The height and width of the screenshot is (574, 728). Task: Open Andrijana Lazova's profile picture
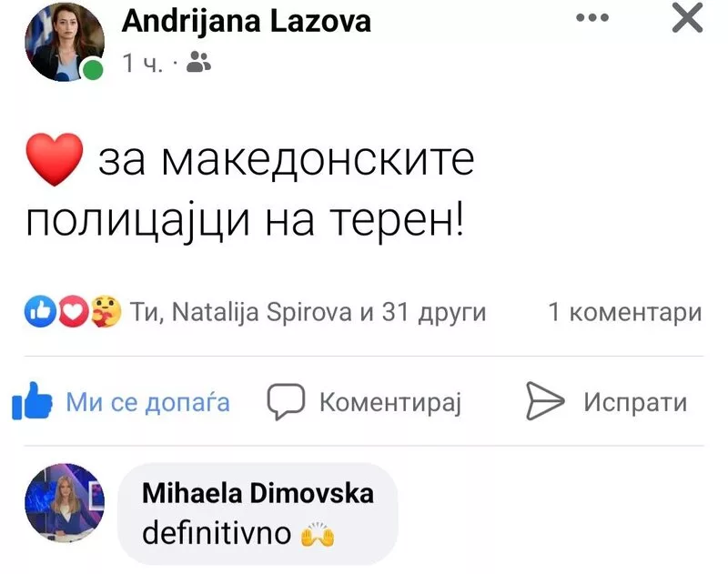[x=66, y=41]
